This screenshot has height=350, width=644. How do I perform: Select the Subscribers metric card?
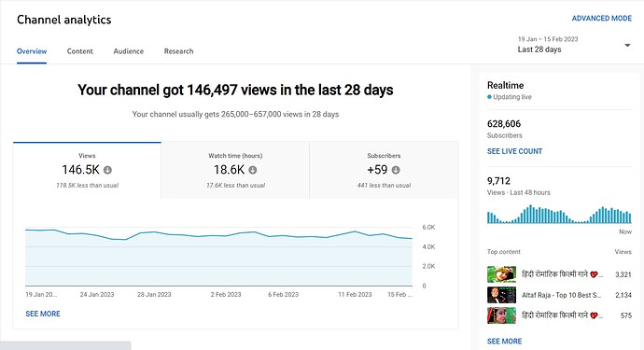[x=384, y=170]
